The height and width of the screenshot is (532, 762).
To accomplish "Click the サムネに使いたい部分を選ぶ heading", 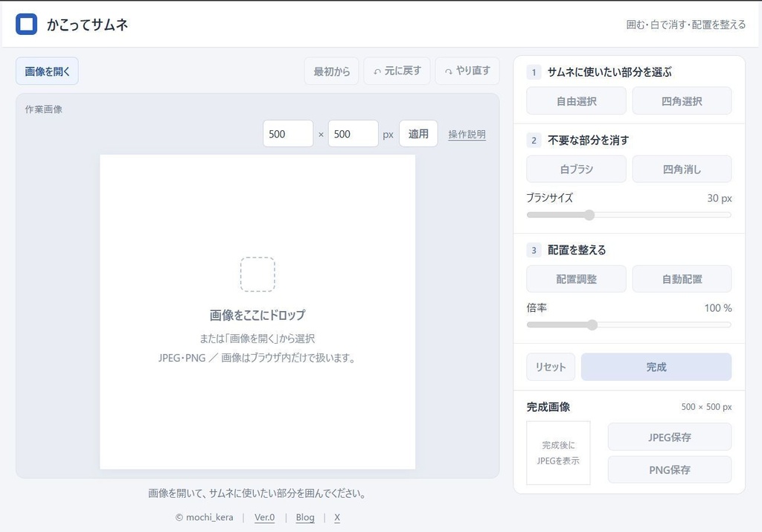I will point(609,72).
